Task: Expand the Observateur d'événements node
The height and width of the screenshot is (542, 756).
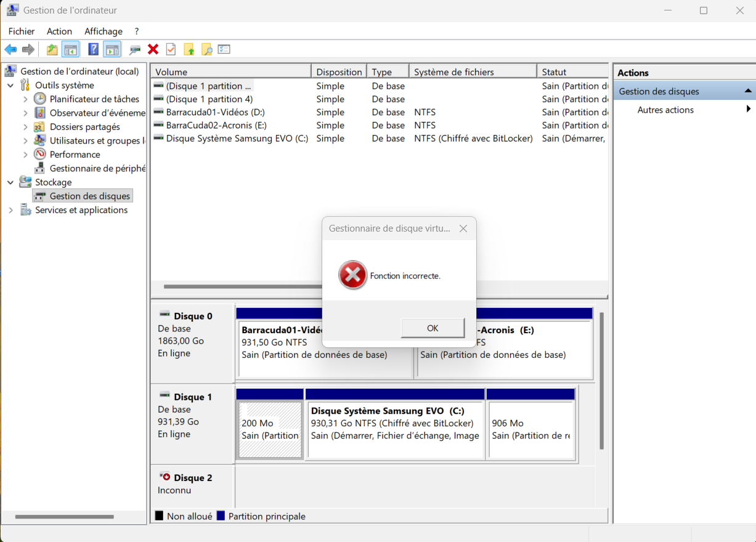Action: coord(25,113)
